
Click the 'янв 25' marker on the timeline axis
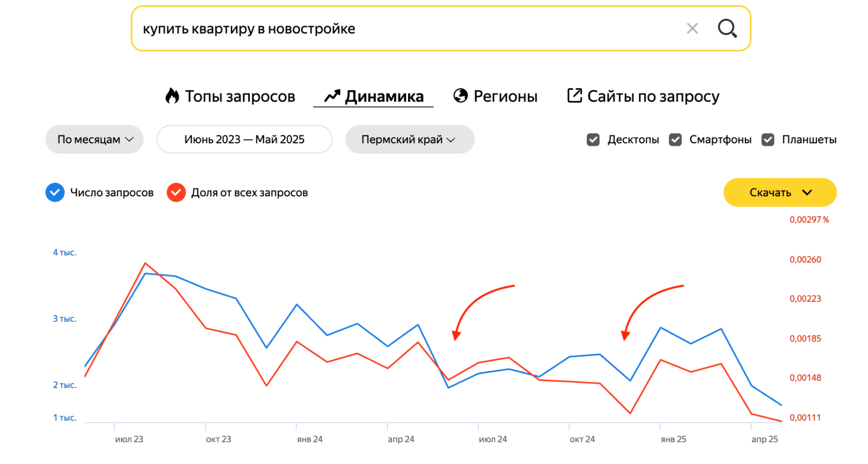tap(673, 439)
